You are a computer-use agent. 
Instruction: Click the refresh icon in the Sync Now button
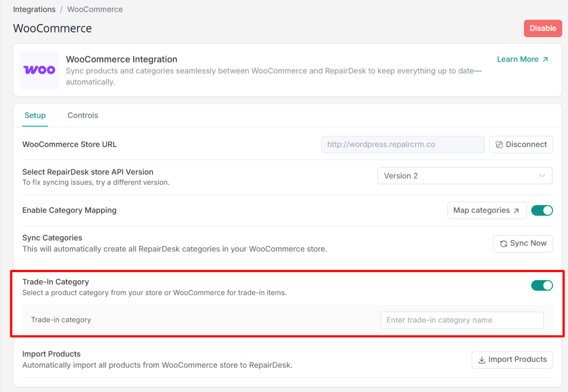point(504,243)
